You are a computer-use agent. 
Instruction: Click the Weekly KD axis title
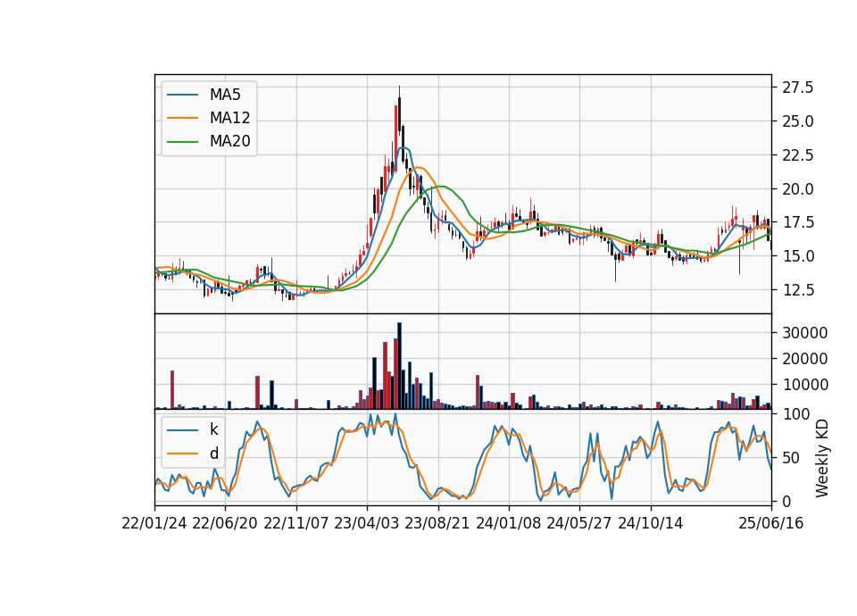[x=821, y=459]
